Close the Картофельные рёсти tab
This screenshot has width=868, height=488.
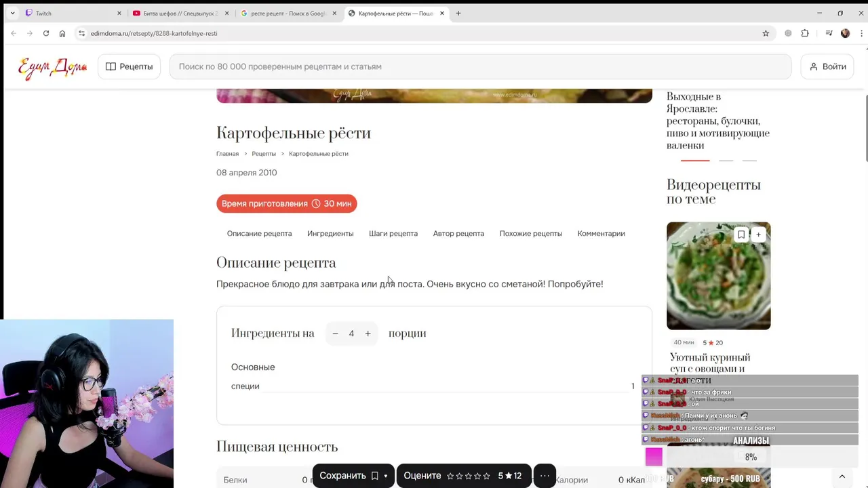442,13
